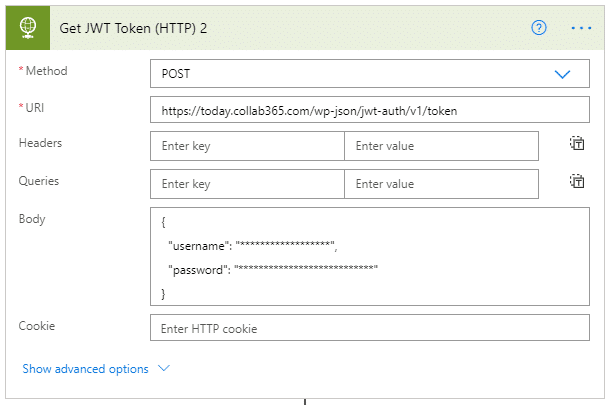Screen dimensions: 615x405
Task: Click the URI input field
Action: click(x=369, y=110)
